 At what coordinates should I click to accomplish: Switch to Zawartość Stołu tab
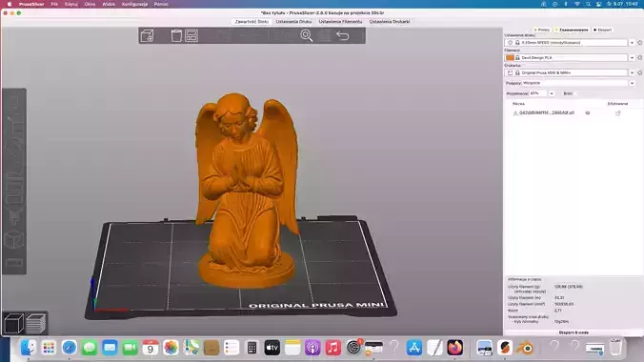pyautogui.click(x=252, y=21)
